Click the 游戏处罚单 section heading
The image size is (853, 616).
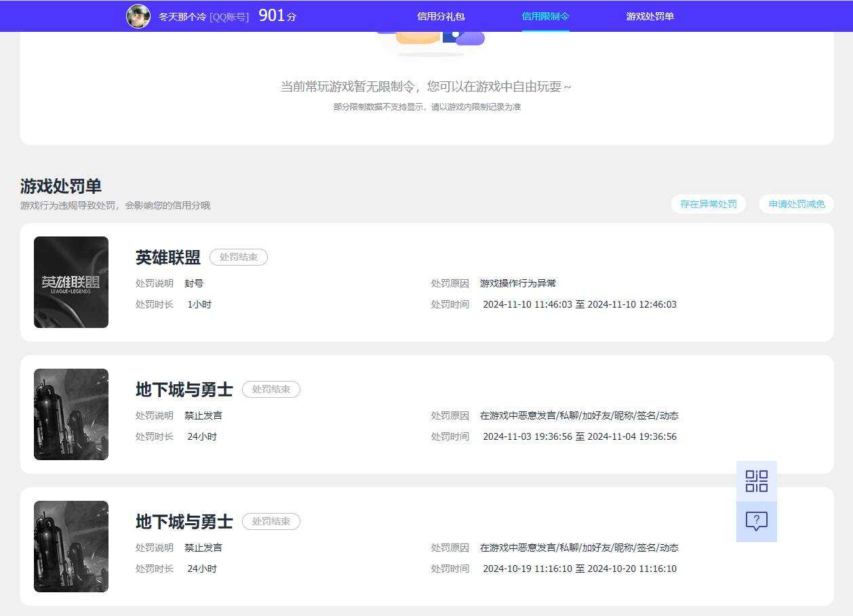(x=61, y=186)
